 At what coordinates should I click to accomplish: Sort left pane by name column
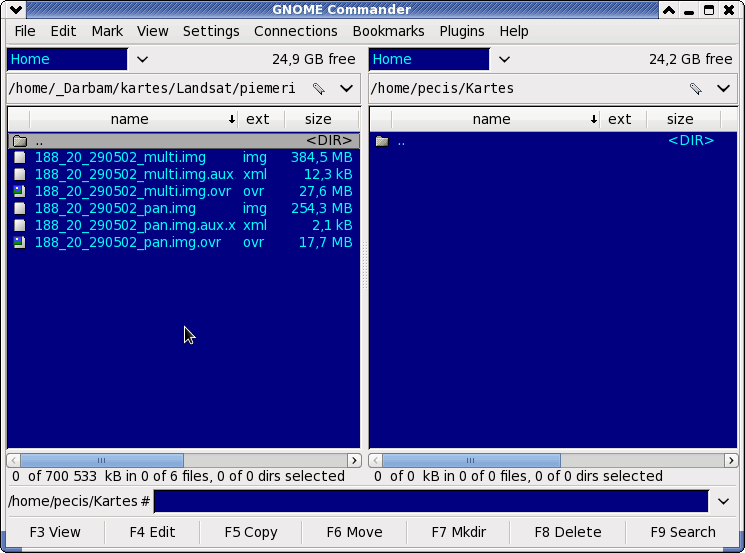[134, 119]
